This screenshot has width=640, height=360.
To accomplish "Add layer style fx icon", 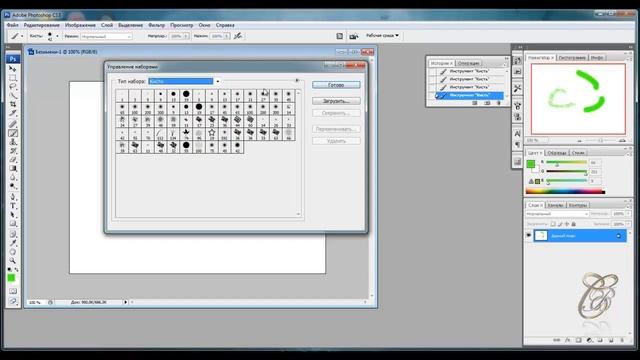I will (x=567, y=340).
